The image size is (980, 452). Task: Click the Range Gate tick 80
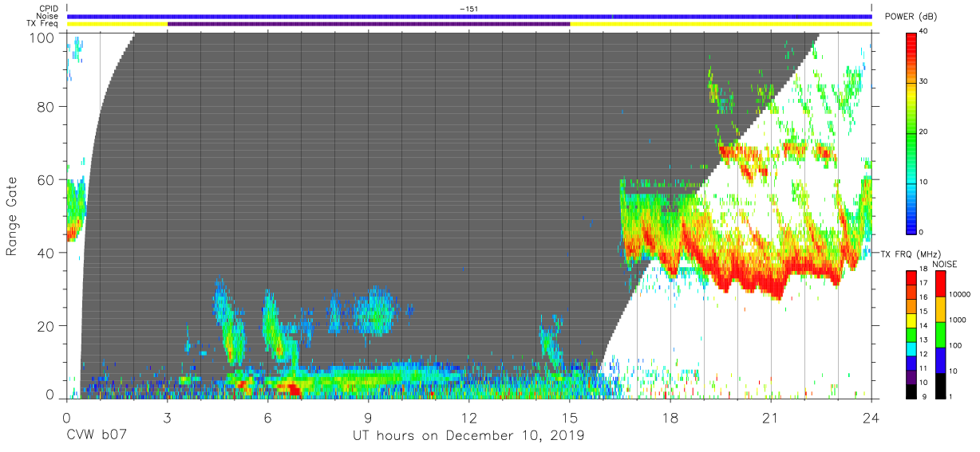(47, 107)
